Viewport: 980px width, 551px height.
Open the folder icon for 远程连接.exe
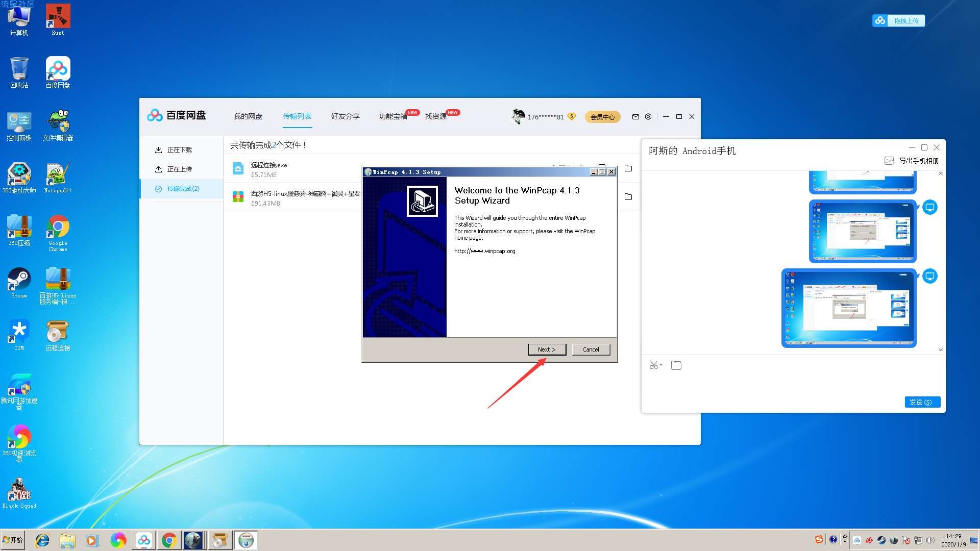628,168
